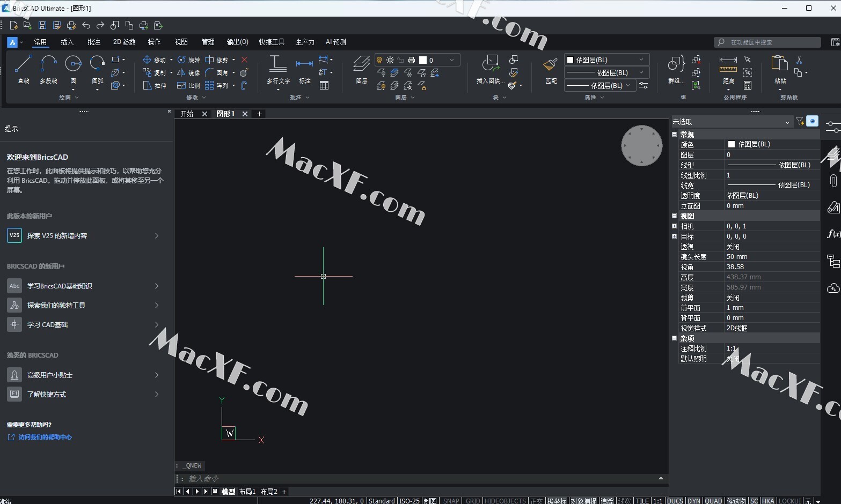The image size is (841, 504).
Task: Click the Distance (距离) measure tool
Action: (728, 69)
